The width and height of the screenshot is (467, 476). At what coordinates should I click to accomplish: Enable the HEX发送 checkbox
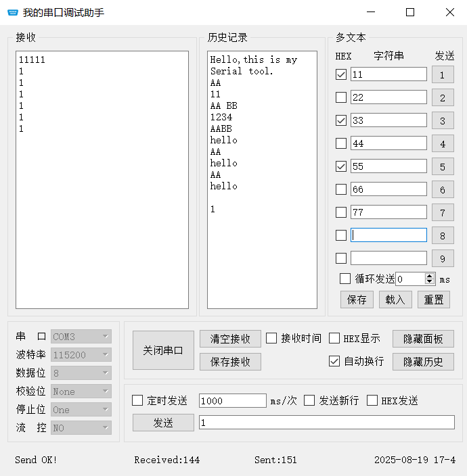click(x=372, y=400)
